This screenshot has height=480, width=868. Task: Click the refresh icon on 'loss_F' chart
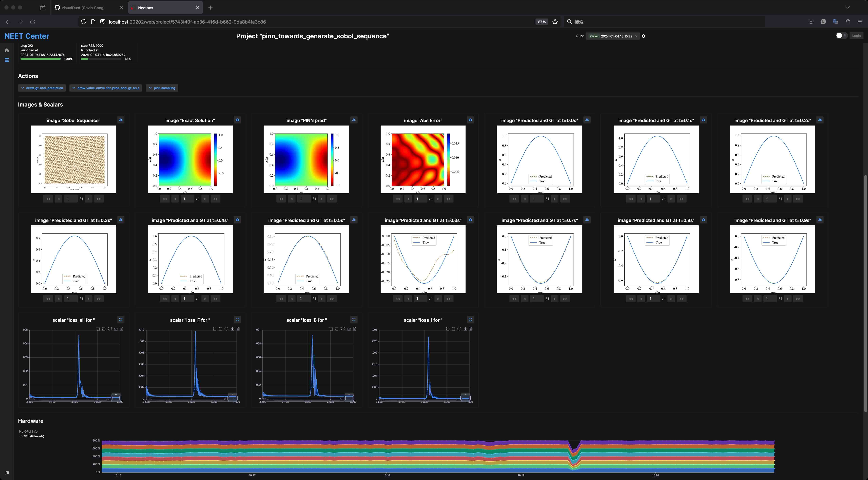coord(226,329)
